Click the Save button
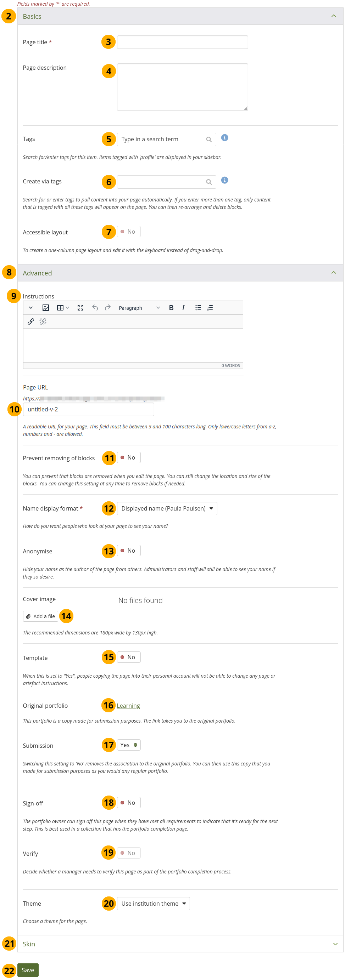The height and width of the screenshot is (980, 345). pyautogui.click(x=28, y=970)
